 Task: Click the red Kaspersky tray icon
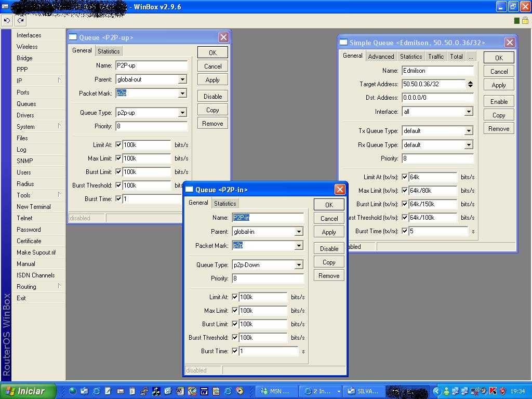point(494,391)
